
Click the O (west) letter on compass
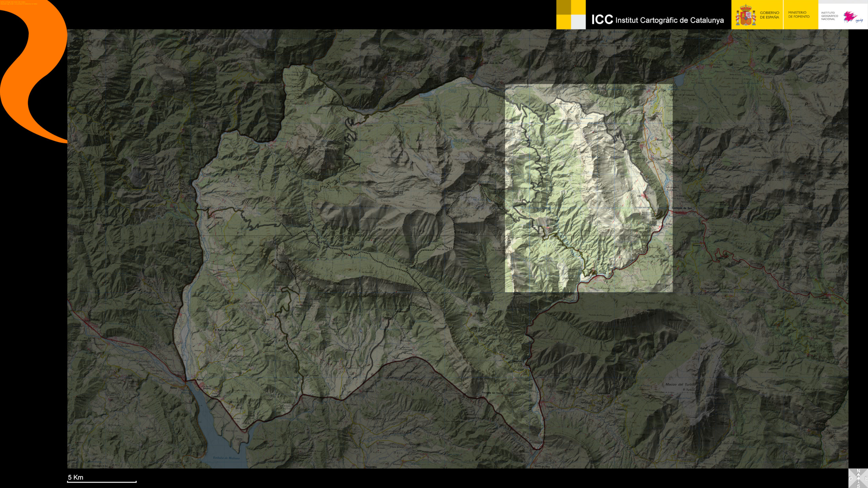click(851, 478)
